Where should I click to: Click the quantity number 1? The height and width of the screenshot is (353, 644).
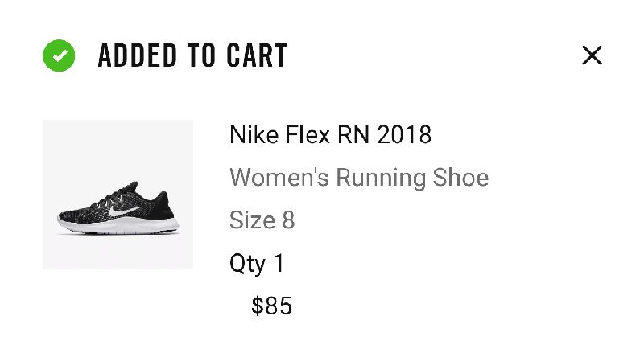pyautogui.click(x=279, y=263)
